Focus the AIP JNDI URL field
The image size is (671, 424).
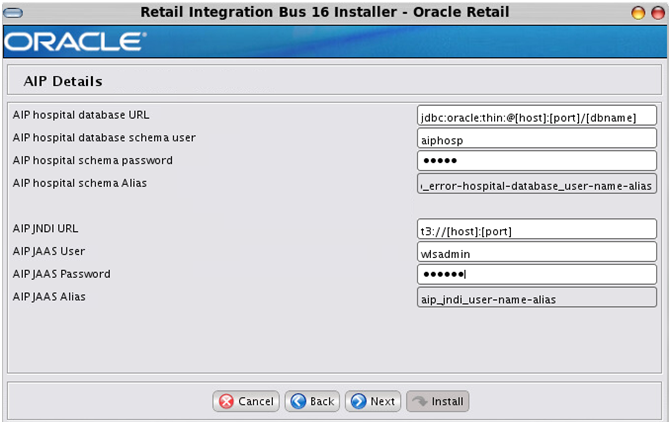(537, 229)
